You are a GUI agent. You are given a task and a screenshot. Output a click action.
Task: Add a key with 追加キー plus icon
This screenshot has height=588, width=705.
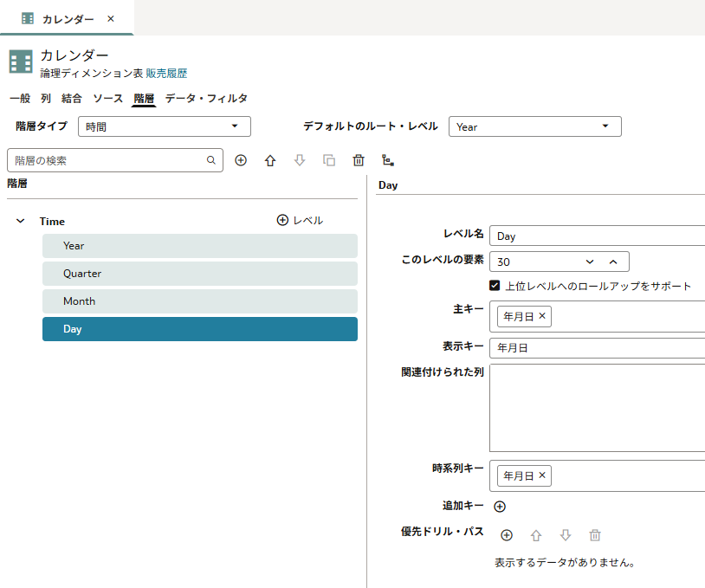[x=500, y=507]
